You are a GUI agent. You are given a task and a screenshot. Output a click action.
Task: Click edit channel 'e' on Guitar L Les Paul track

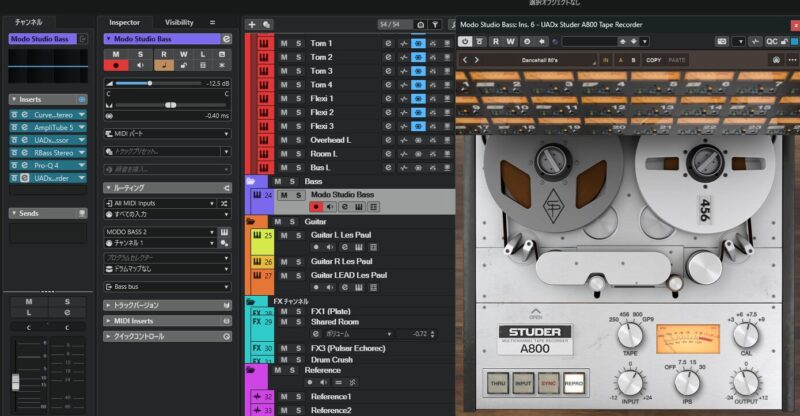click(344, 247)
